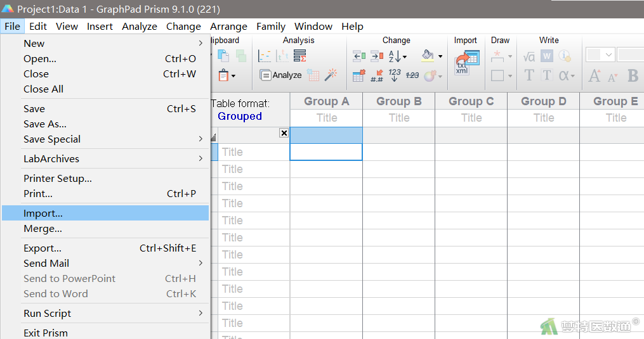Open the Insert menu
Viewport: 644px width, 339px height.
click(100, 26)
